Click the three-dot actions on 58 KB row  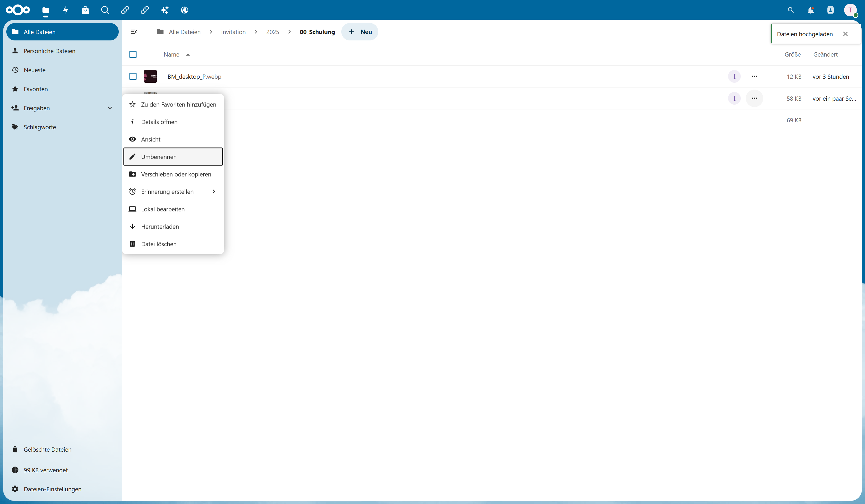754,99
